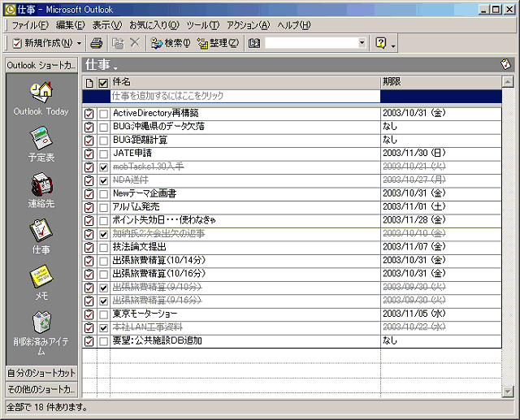Uncheck the 本社LAN工事資料 checkbox

tap(104, 328)
